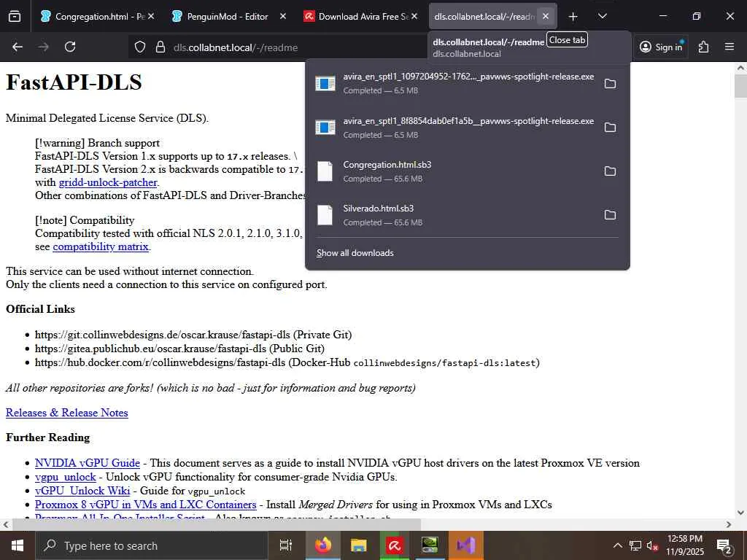The height and width of the screenshot is (560, 747).
Task: Open Task View on taskbar
Action: point(286,545)
